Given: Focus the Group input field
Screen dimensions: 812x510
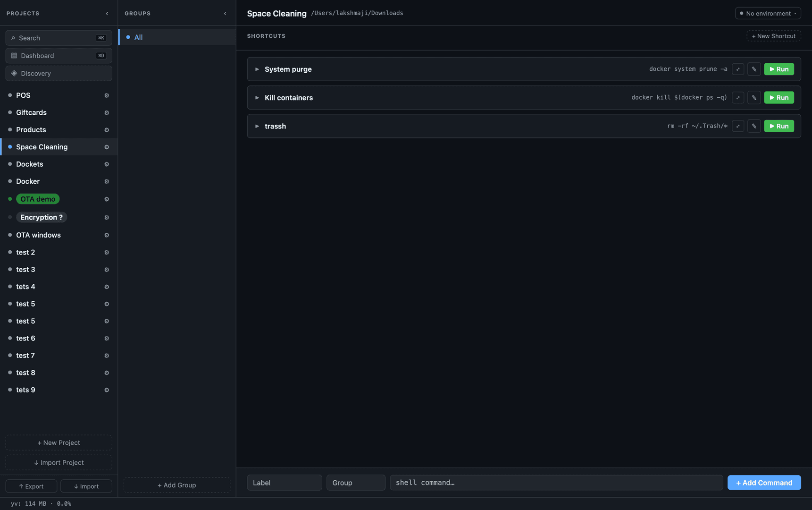Looking at the screenshot, I should tap(356, 483).
